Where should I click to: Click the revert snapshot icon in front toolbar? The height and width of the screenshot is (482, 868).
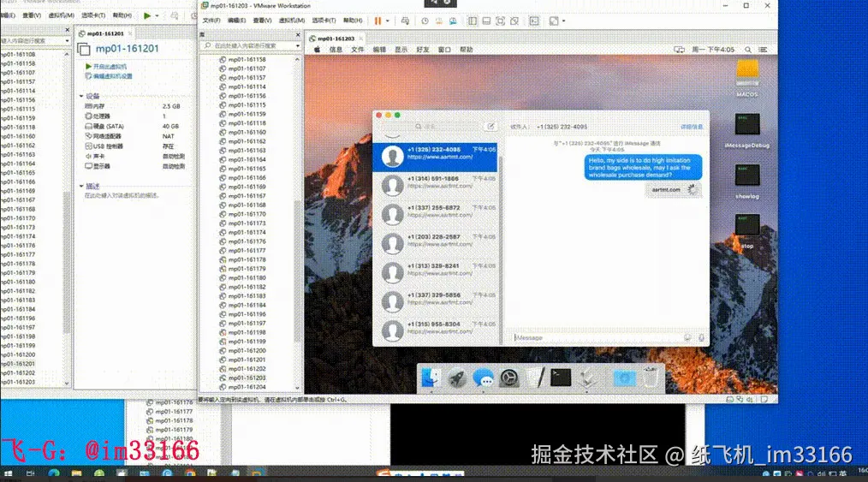pos(438,21)
